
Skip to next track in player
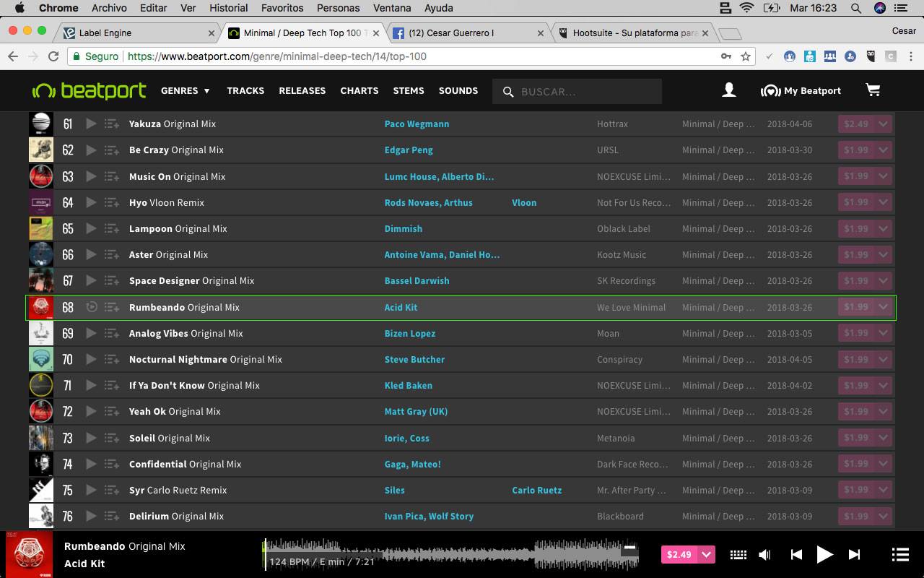(854, 554)
